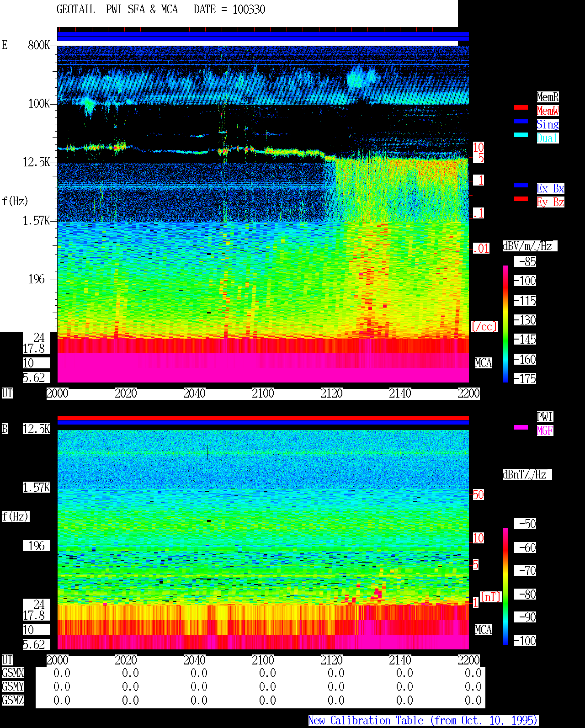Click the red MemW legend swatch
Viewport: 585px width, 728px height.
click(521, 107)
